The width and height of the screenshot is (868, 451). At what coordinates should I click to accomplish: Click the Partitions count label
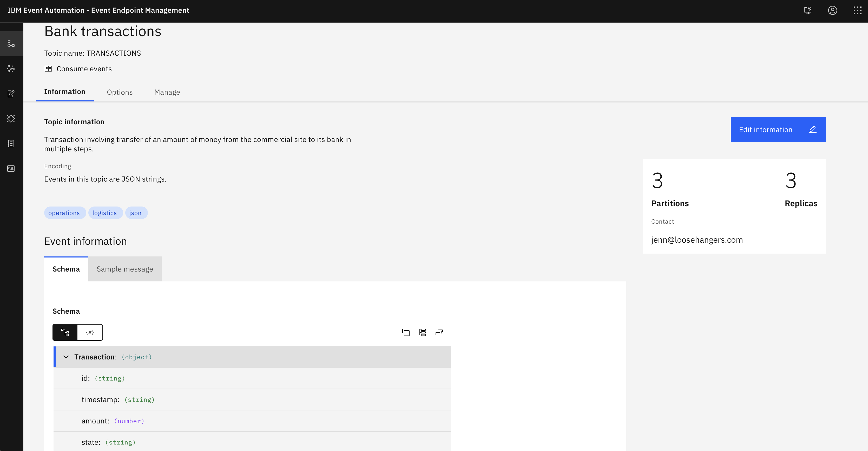[670, 203]
